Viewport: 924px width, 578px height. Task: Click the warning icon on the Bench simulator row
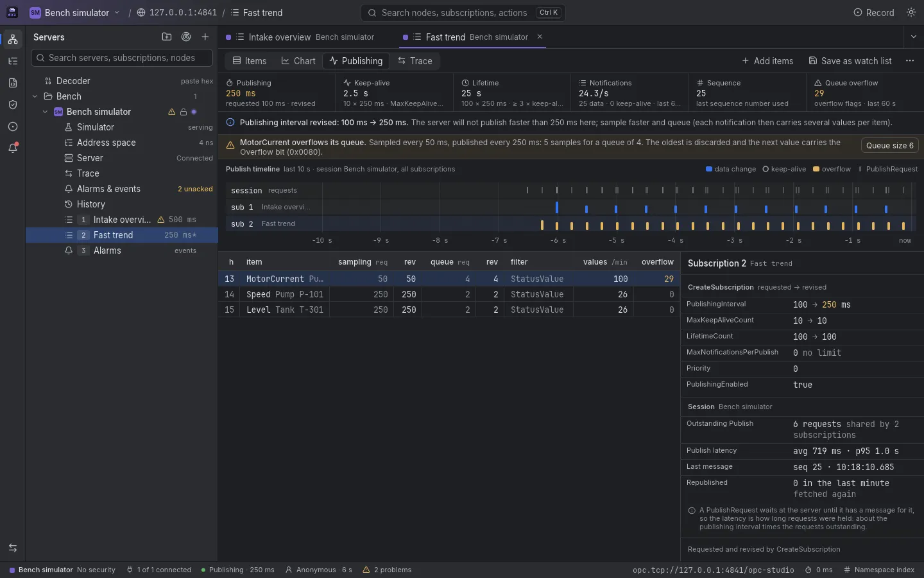tap(171, 112)
